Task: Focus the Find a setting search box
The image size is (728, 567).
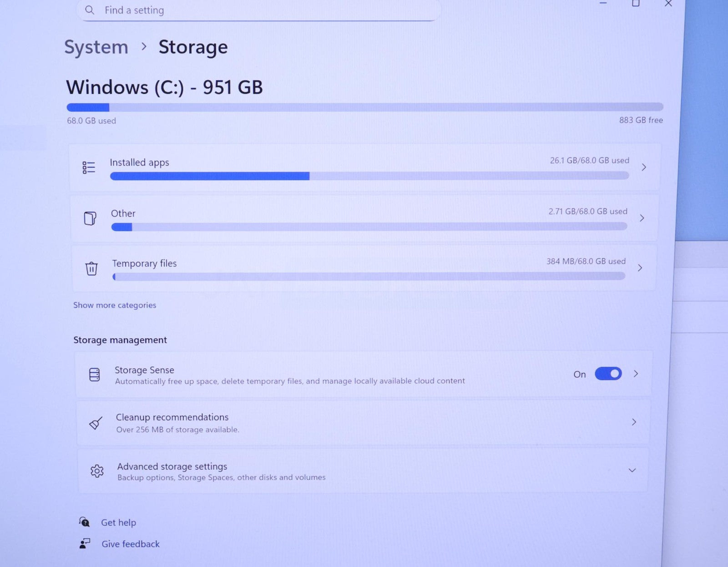Action: pos(258,10)
